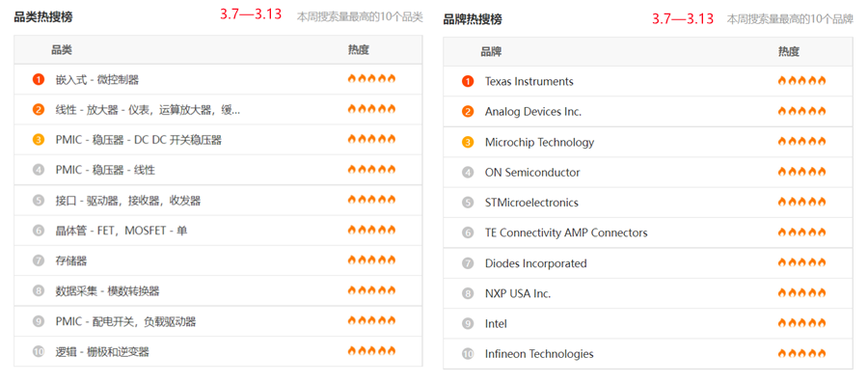Select Intel brand entry
The height and width of the screenshot is (383, 868).
496,324
